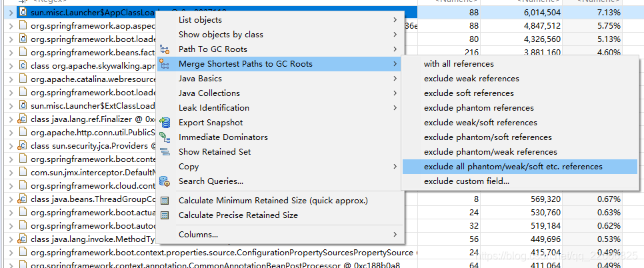Open the Java Collections submenu

280,93
